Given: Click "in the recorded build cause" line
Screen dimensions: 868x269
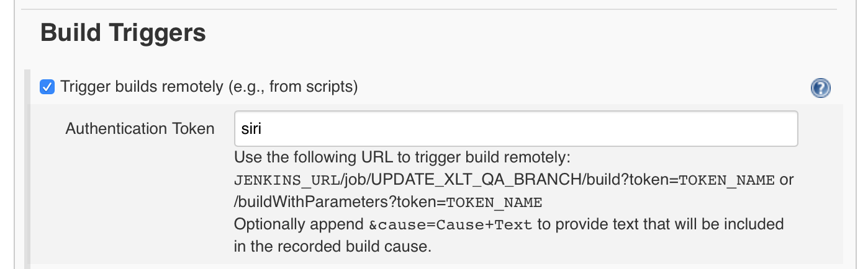Looking at the screenshot, I should (x=332, y=246).
